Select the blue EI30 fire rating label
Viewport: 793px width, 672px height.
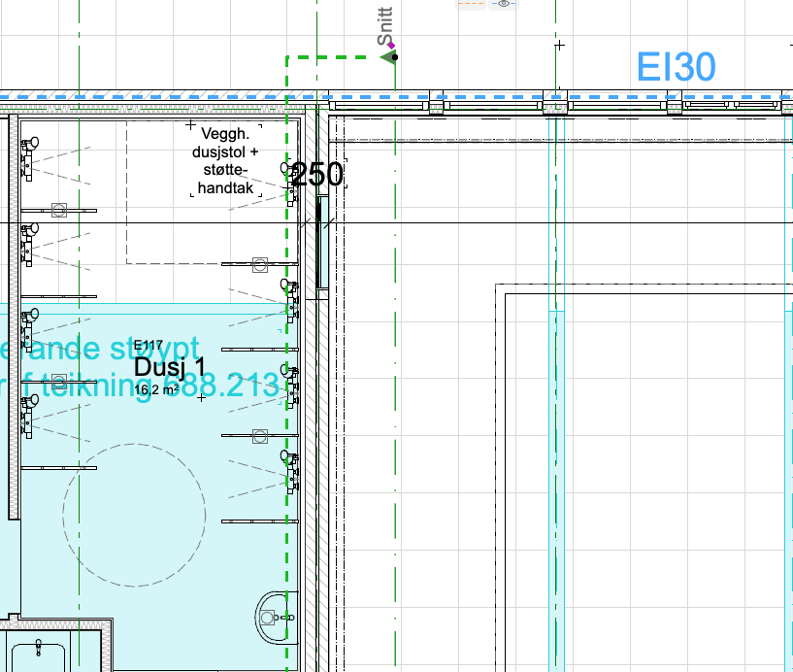coord(677,67)
